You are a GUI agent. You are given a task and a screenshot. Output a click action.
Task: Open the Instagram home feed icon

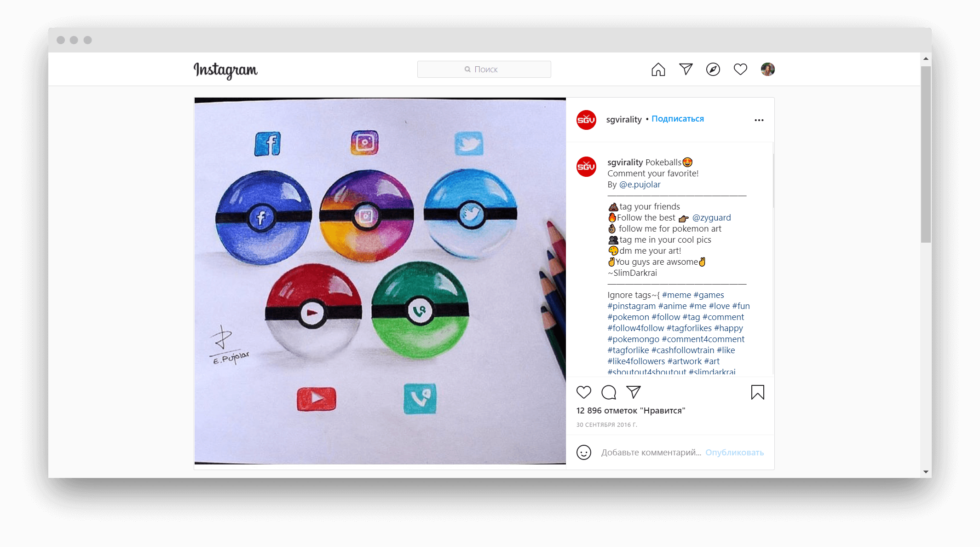(x=658, y=70)
